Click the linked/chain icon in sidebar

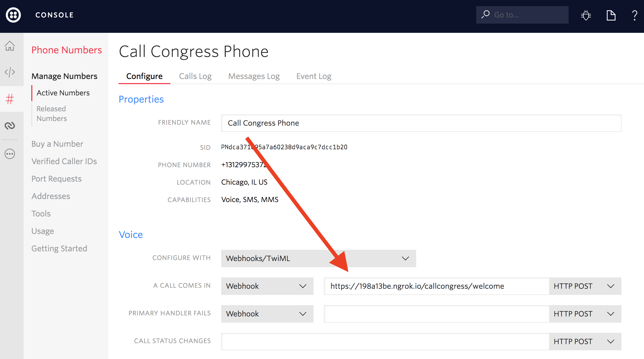[x=11, y=125]
